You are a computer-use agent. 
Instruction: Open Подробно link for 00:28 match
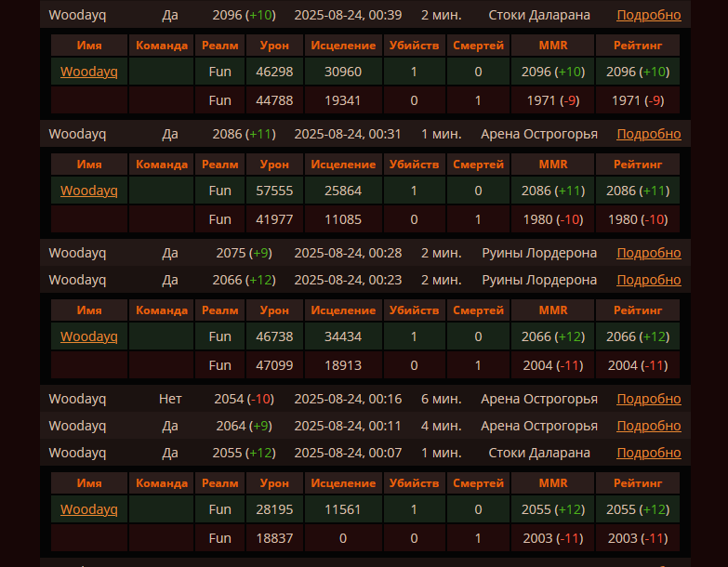649,253
